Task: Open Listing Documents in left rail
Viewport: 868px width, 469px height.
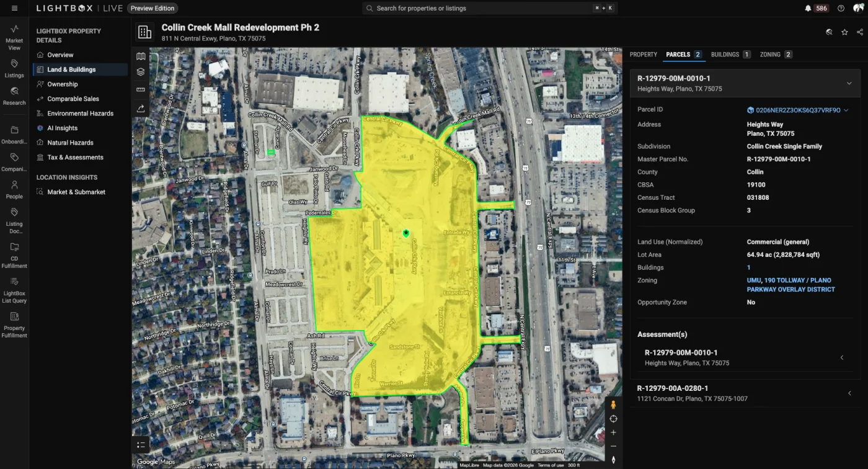Action: (14, 221)
